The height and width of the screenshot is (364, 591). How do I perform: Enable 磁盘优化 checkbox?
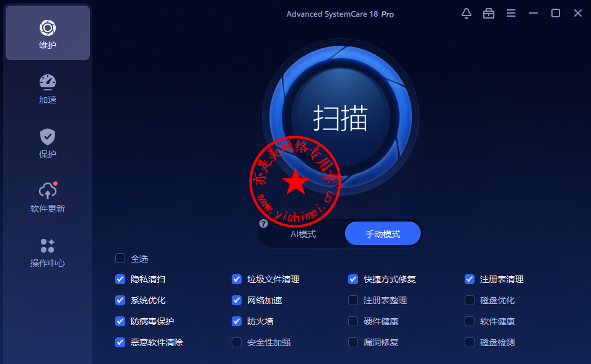tap(469, 300)
